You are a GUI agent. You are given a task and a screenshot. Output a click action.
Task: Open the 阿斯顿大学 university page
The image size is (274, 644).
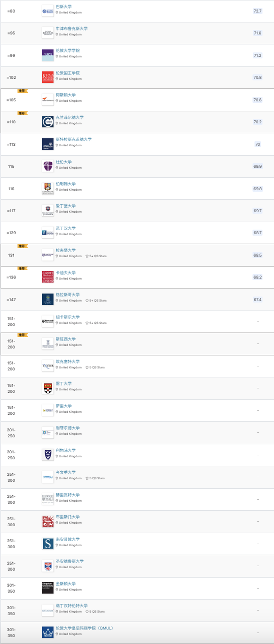(65, 95)
